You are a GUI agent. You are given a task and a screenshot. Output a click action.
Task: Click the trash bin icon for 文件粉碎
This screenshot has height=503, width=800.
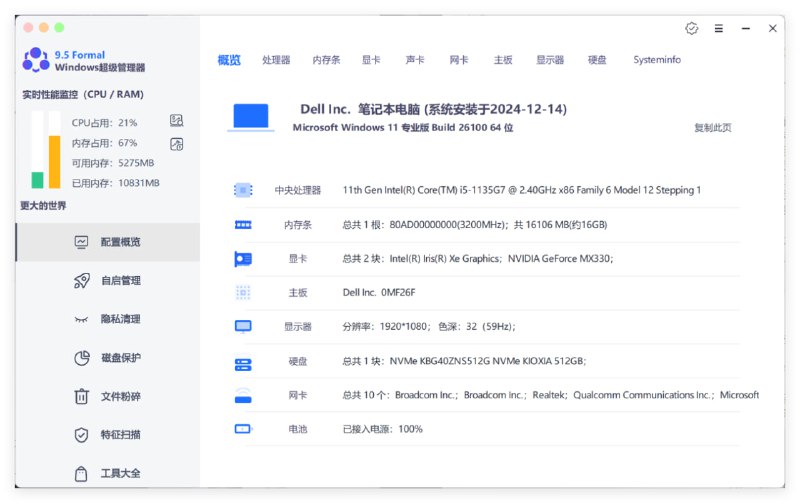coord(82,396)
